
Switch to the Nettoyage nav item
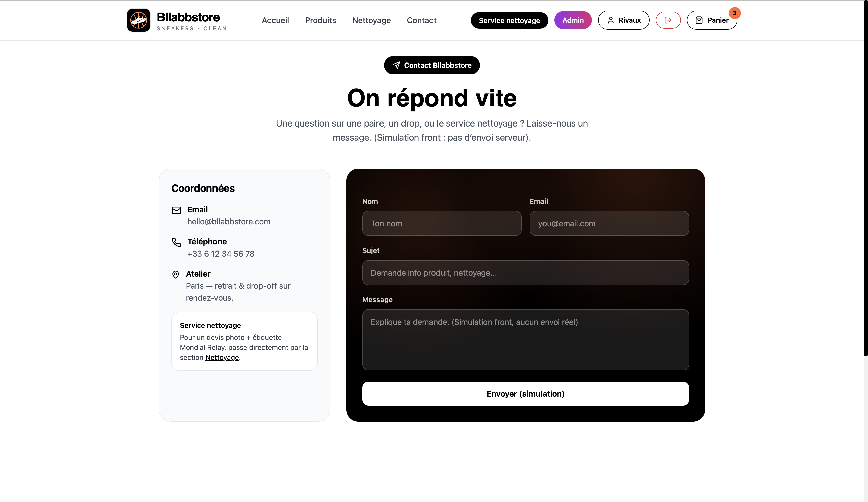(371, 20)
